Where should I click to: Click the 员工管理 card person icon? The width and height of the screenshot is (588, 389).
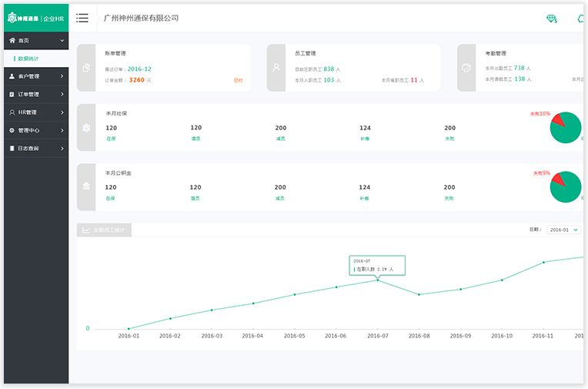pos(276,68)
